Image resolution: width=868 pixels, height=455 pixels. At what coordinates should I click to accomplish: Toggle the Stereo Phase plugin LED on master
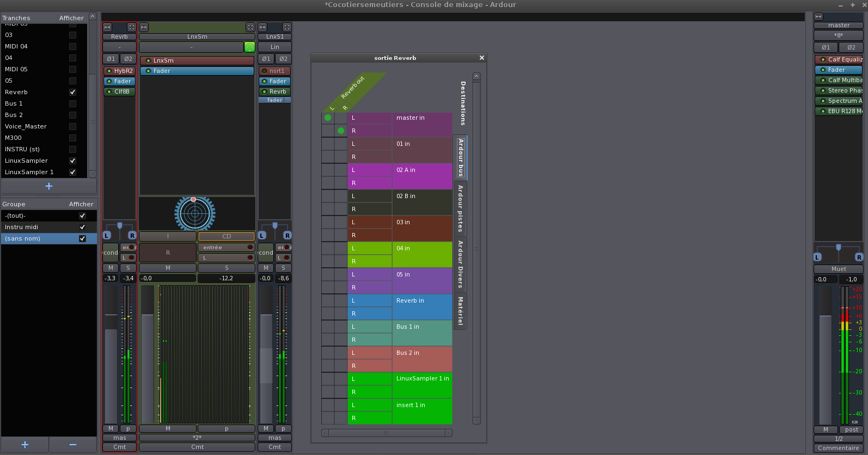(x=823, y=90)
